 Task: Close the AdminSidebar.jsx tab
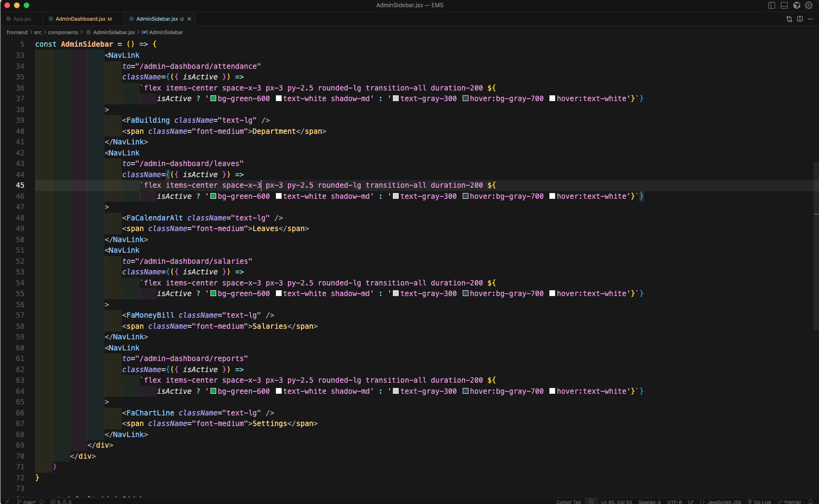coord(189,19)
